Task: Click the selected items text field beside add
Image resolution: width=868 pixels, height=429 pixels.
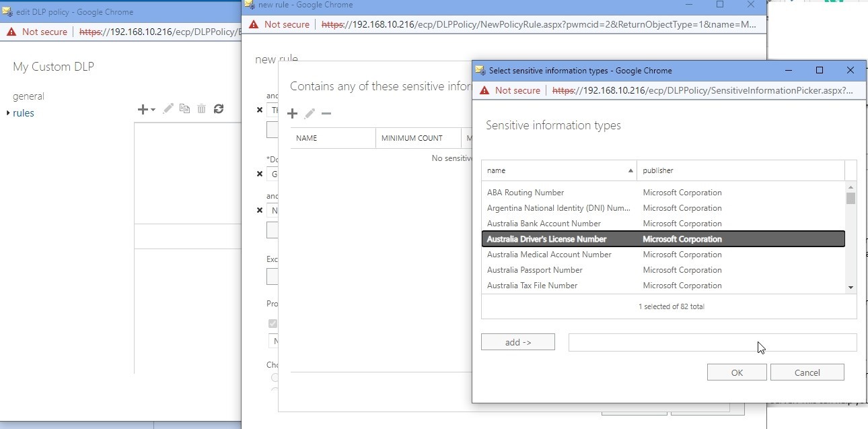Action: pos(713,342)
